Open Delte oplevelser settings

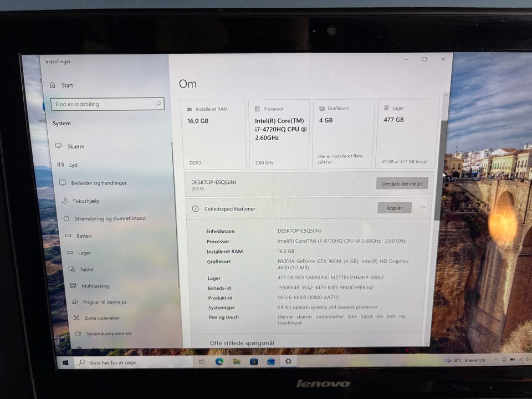click(97, 318)
